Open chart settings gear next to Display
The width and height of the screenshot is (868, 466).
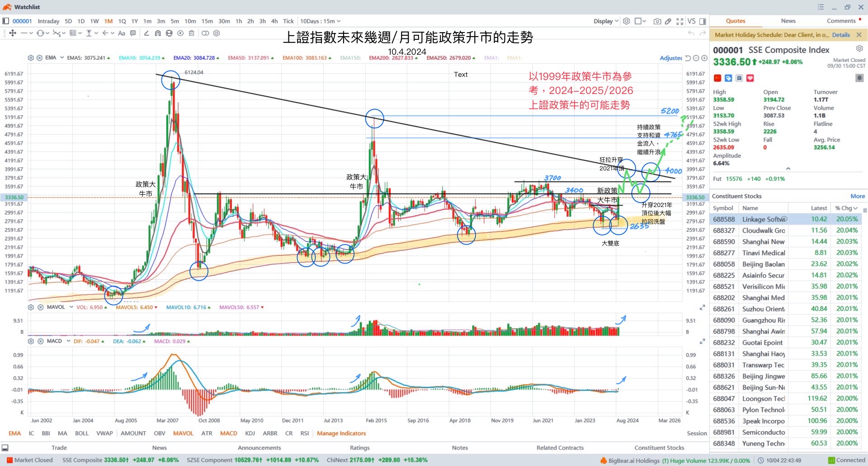[x=626, y=21]
